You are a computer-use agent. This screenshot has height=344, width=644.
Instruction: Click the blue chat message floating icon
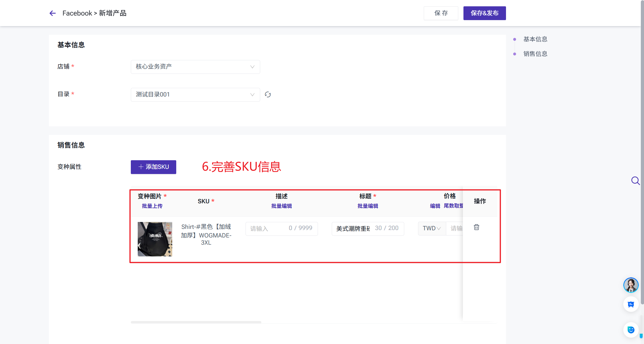631,304
